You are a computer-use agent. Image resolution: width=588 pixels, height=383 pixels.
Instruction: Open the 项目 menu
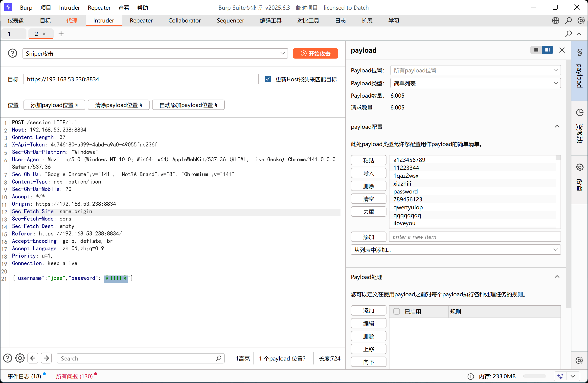click(x=45, y=8)
